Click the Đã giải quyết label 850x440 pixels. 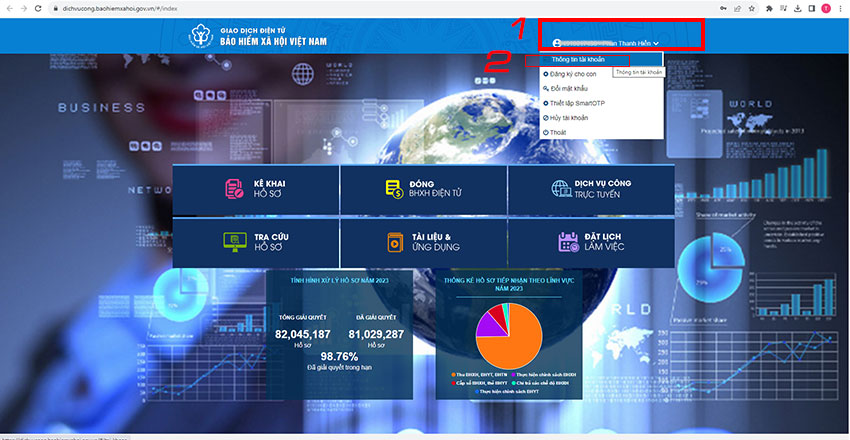[x=376, y=317]
